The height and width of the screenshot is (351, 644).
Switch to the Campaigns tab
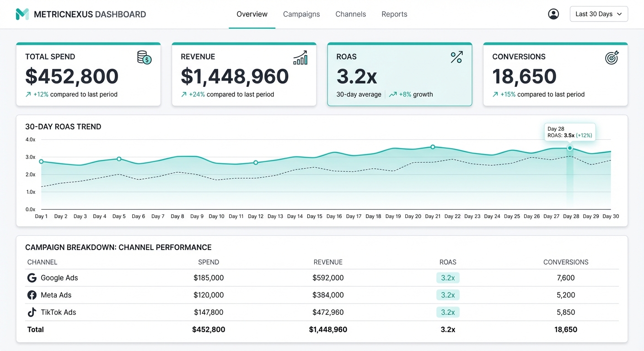301,14
